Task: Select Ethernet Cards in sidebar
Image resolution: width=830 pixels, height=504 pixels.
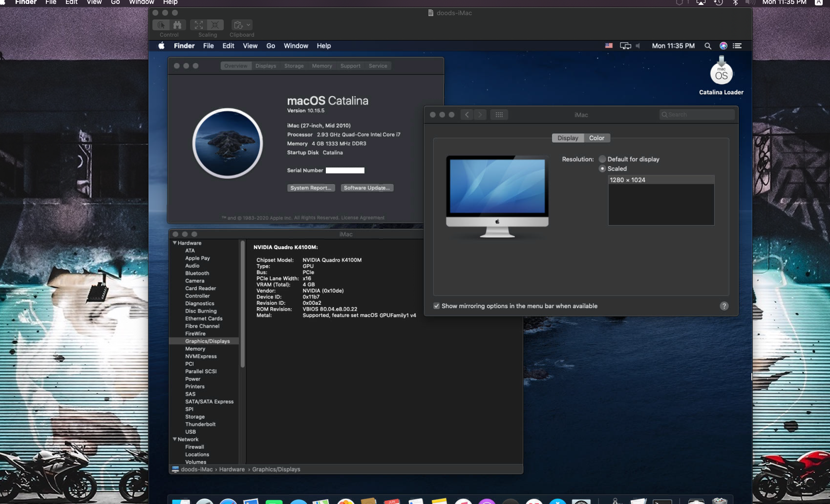Action: pyautogui.click(x=204, y=318)
